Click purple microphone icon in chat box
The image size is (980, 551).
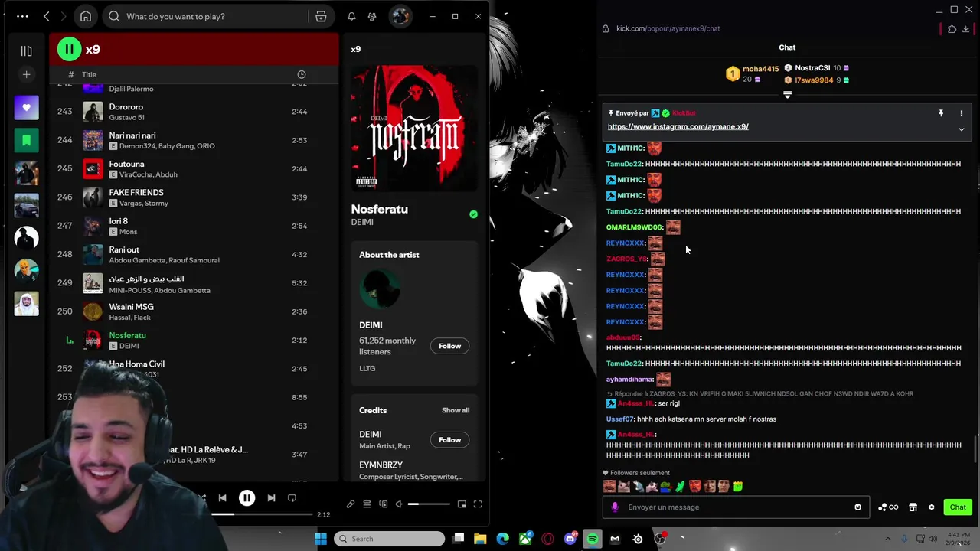(x=615, y=507)
